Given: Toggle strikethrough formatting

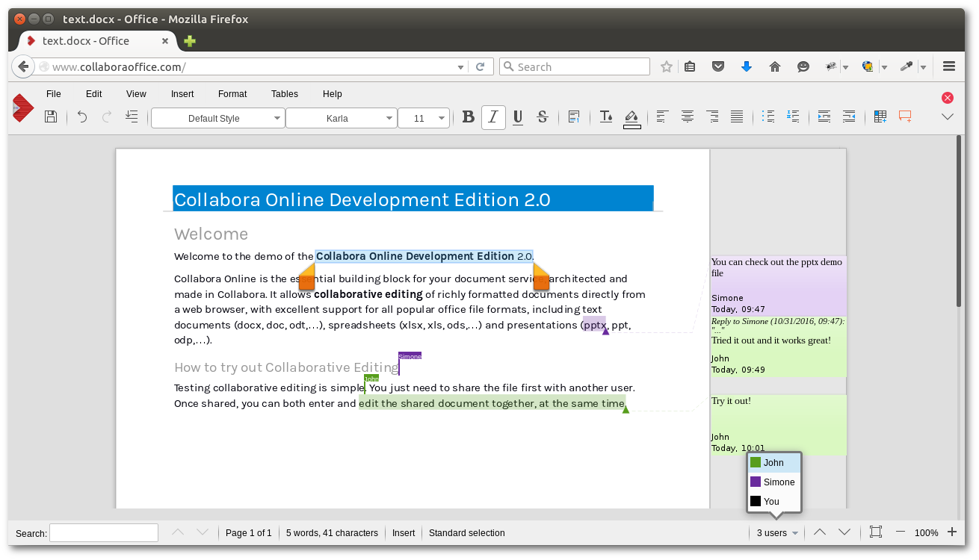Looking at the screenshot, I should point(543,116).
